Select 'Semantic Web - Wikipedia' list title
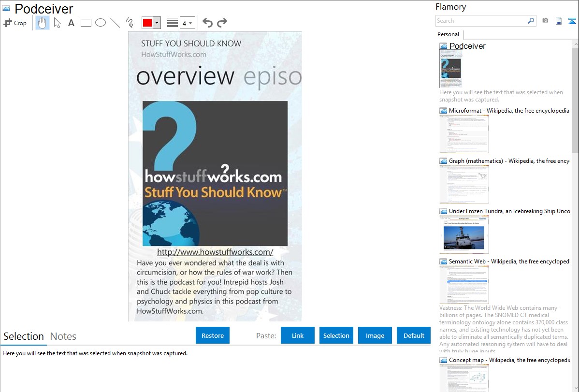579x392 pixels. click(x=509, y=261)
